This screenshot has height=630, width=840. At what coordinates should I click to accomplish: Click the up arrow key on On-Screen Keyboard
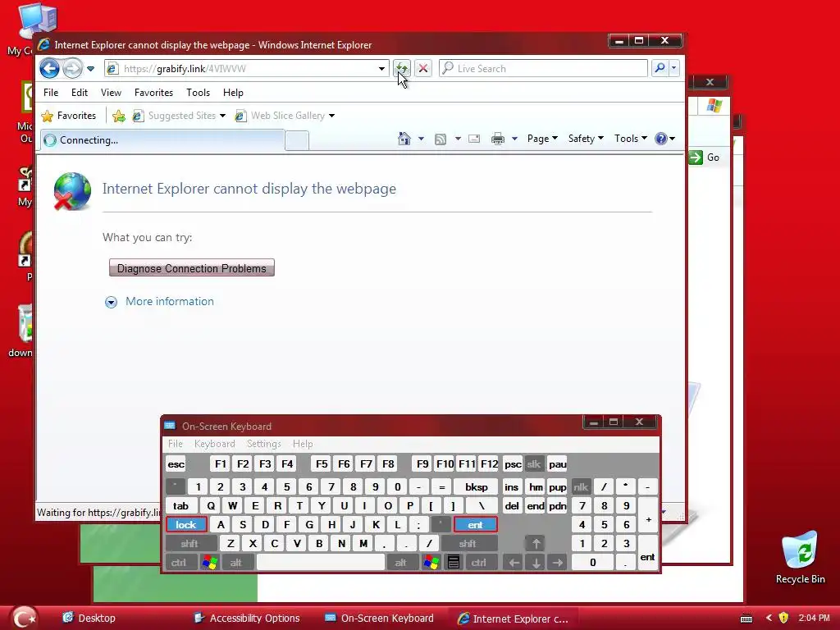535,543
